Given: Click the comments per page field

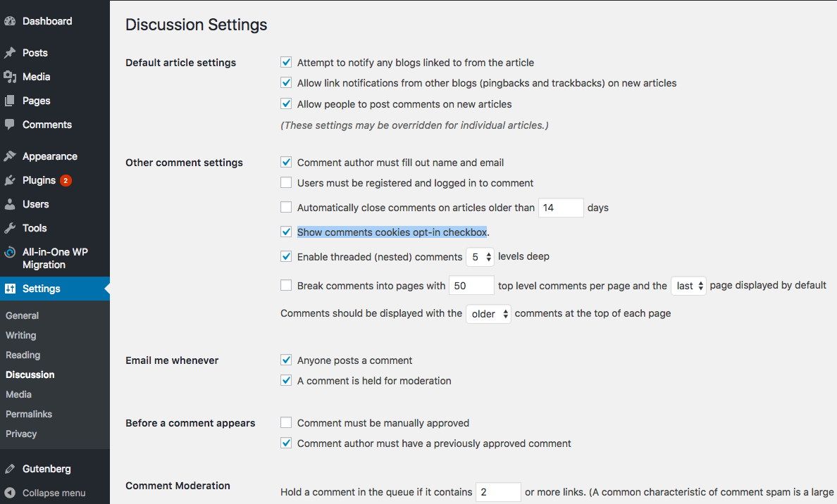Looking at the screenshot, I should pyautogui.click(x=471, y=286).
